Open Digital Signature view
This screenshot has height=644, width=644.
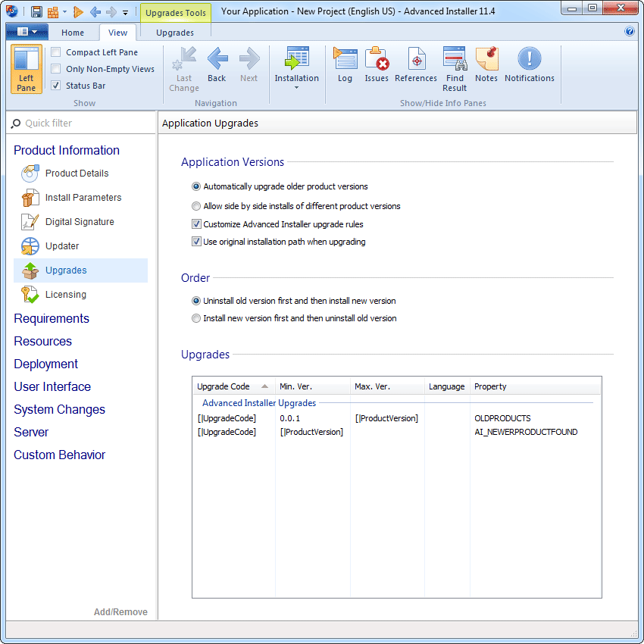coord(80,222)
